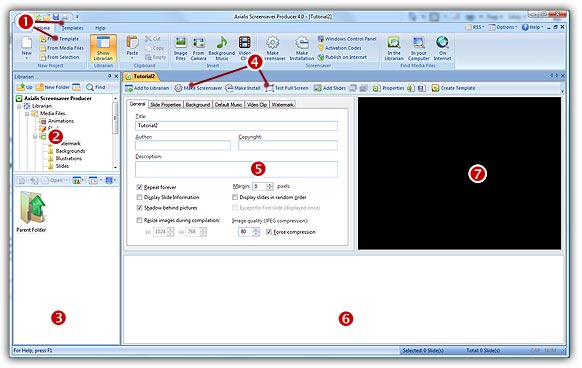Add Background Music via the ribbon icon
582x368 pixels.
coord(222,48)
